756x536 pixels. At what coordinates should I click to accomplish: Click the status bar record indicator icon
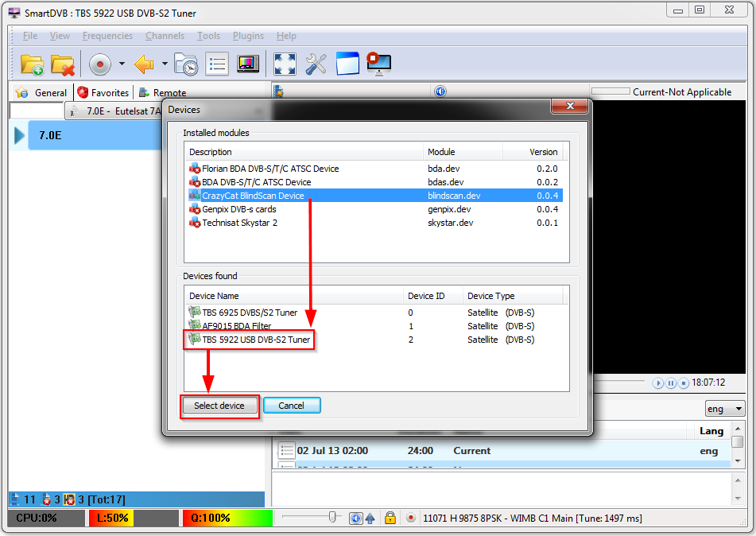pyautogui.click(x=411, y=518)
